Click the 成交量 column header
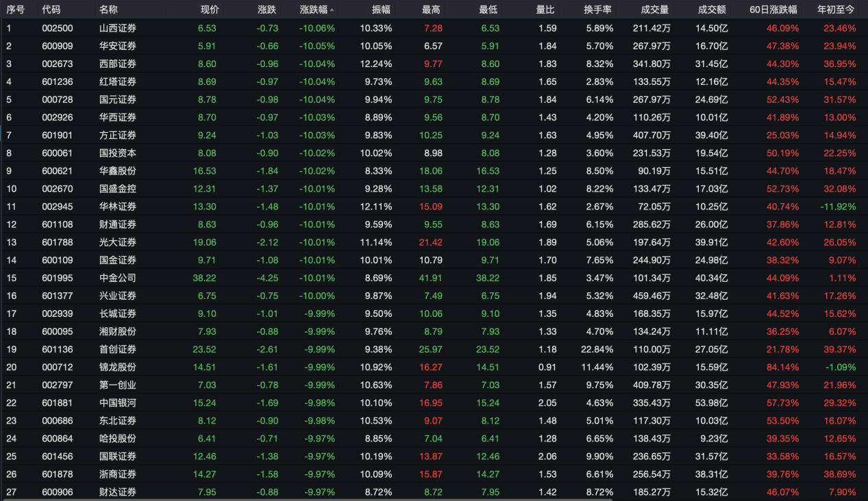868x501 pixels. [x=655, y=10]
